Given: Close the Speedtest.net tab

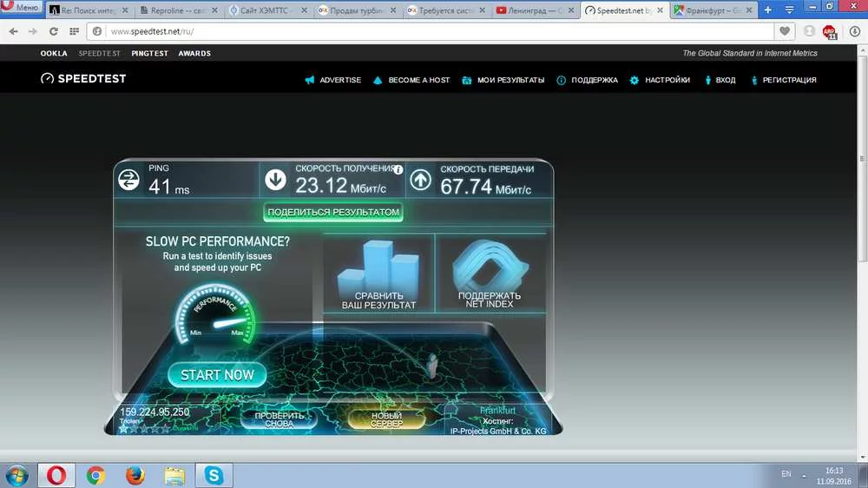Looking at the screenshot, I should pyautogui.click(x=660, y=10).
